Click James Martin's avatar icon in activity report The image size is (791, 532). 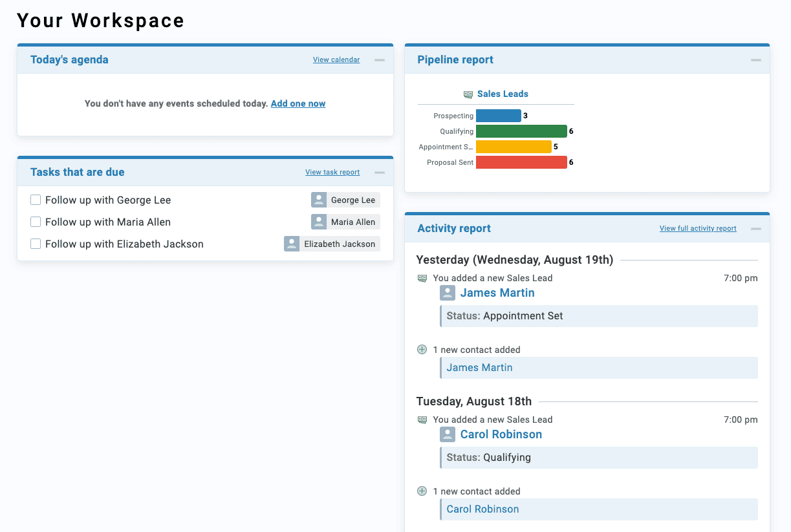(447, 293)
